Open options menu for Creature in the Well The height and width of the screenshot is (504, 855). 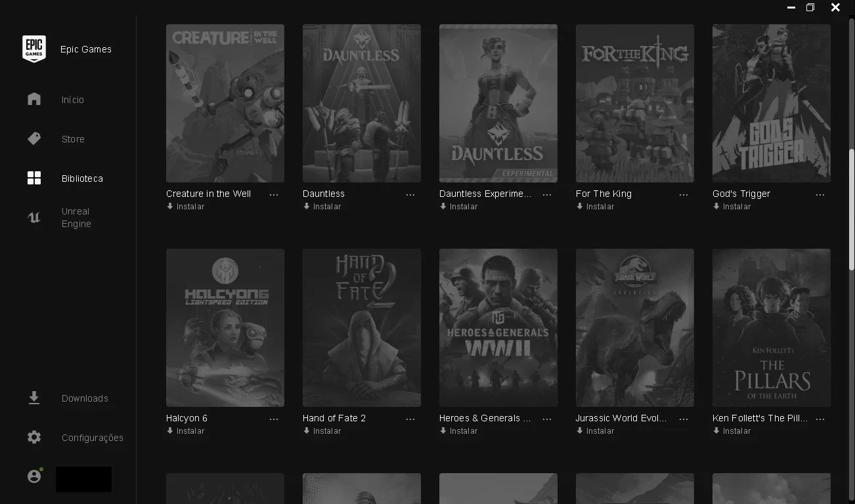click(274, 195)
